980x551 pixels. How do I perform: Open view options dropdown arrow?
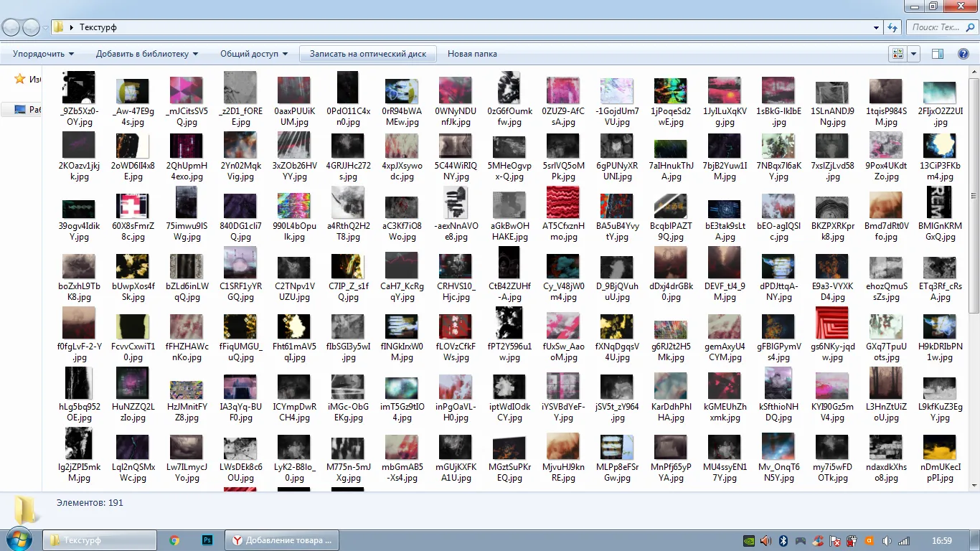pyautogui.click(x=914, y=54)
